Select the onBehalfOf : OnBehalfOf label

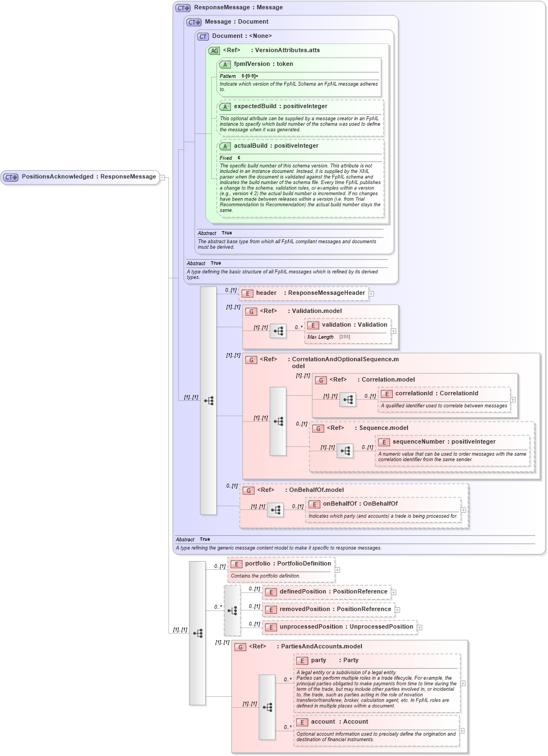[360, 504]
